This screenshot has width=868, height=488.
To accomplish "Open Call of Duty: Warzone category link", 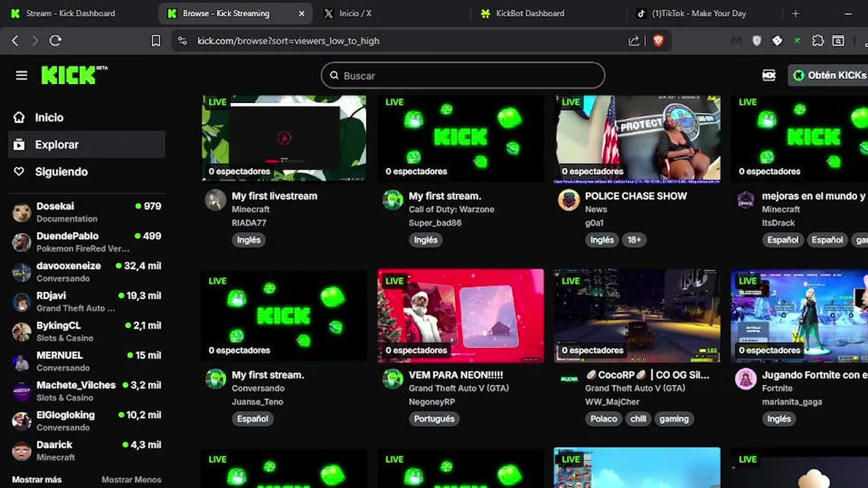I will point(452,209).
